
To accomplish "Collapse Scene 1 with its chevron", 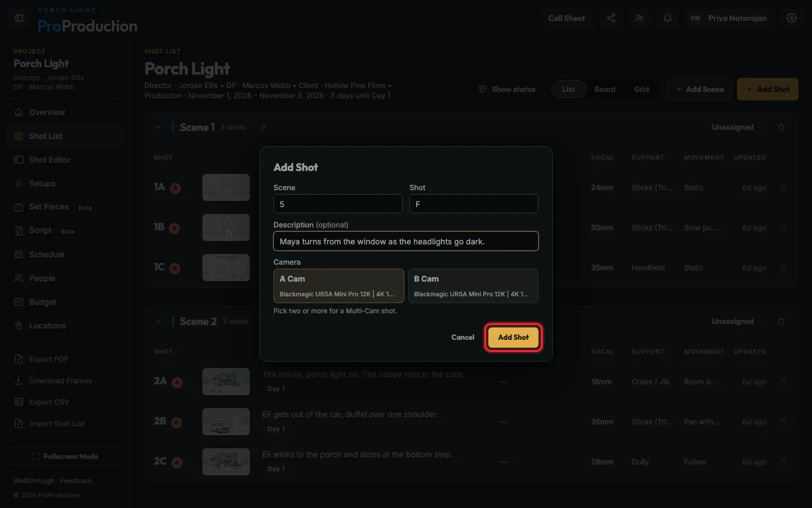I will point(158,128).
